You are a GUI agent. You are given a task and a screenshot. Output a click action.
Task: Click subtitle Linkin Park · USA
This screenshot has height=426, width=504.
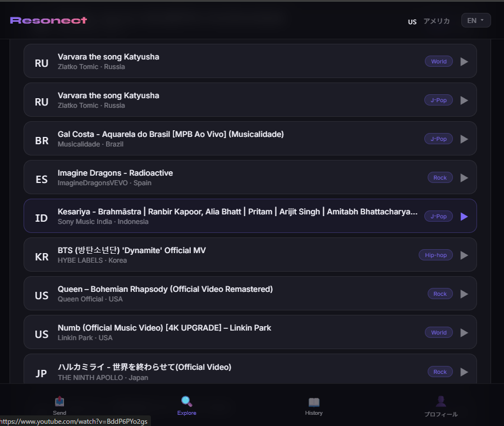click(85, 338)
